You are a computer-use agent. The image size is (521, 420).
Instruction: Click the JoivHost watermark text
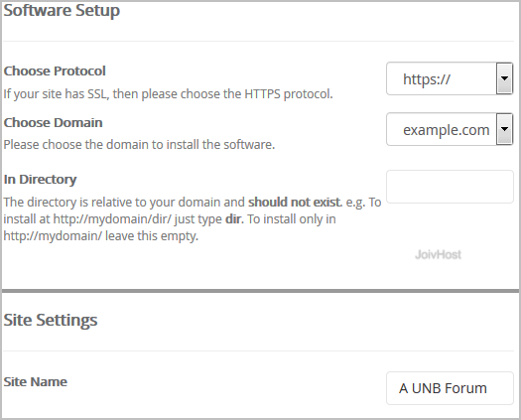point(438,255)
